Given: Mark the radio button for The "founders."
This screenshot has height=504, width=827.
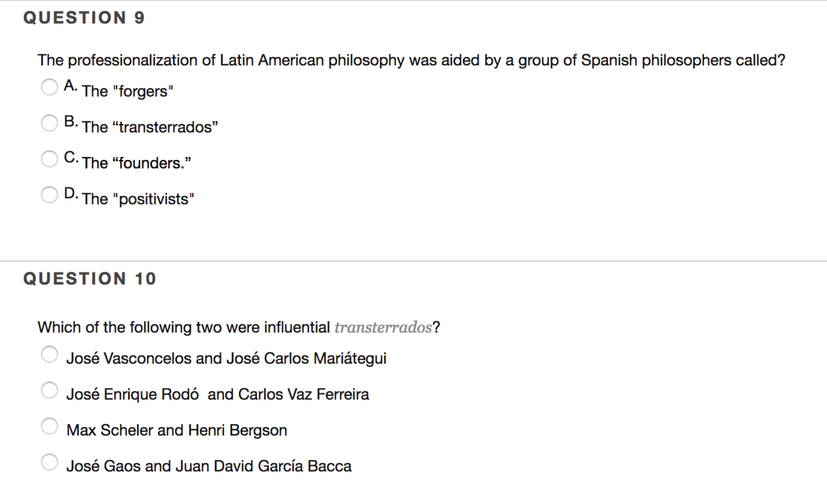Looking at the screenshot, I should coord(49,159).
